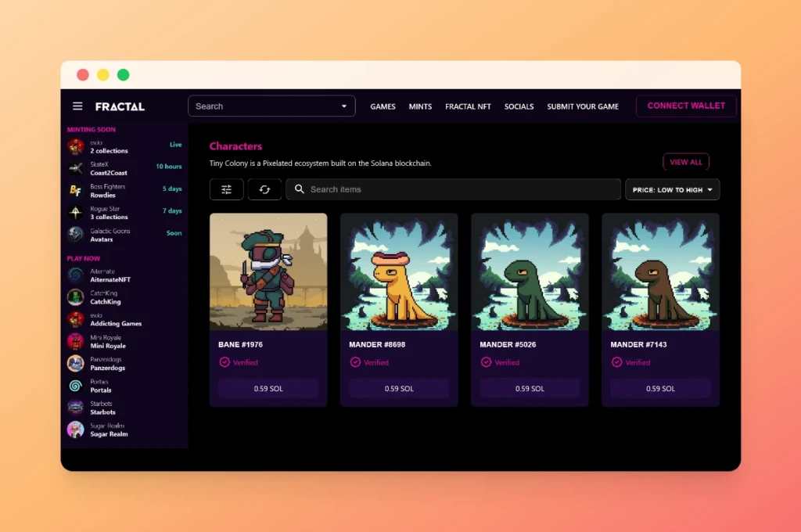Open the Price: Low to High sort dropdown
The image size is (801, 532).
coord(672,189)
